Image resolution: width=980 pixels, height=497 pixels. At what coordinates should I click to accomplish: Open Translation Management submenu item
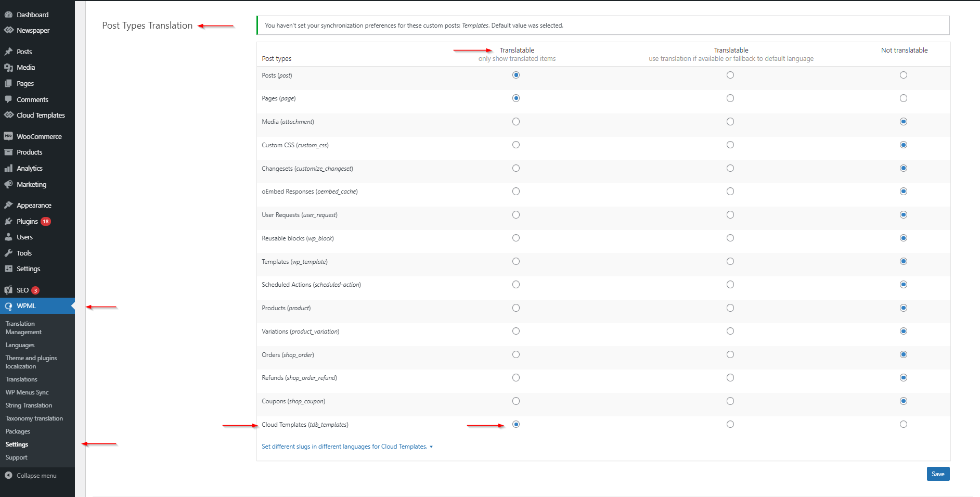23,328
